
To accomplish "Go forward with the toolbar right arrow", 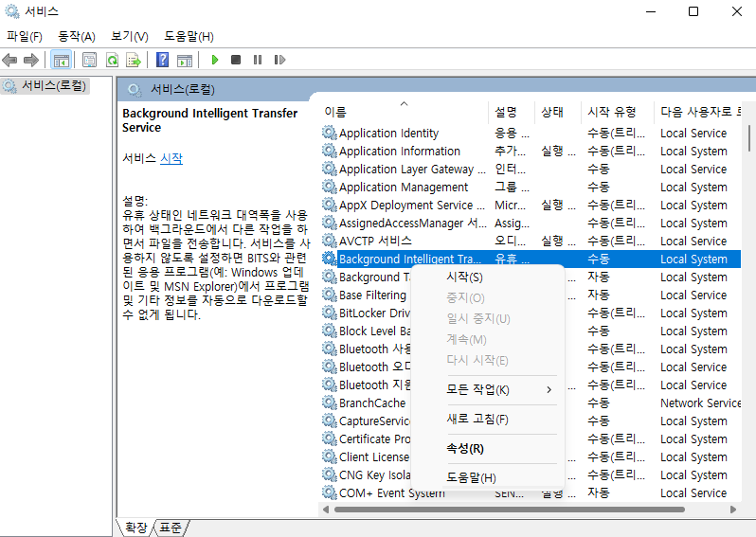I will point(31,60).
